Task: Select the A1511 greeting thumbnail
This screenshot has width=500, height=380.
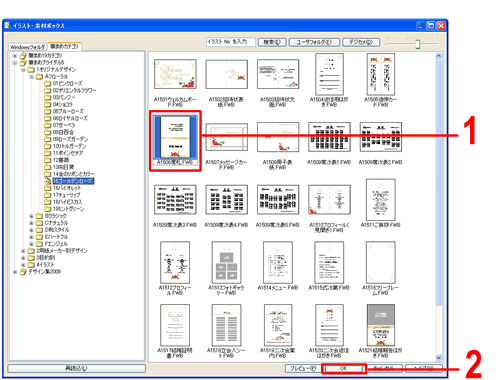Action: click(x=381, y=200)
